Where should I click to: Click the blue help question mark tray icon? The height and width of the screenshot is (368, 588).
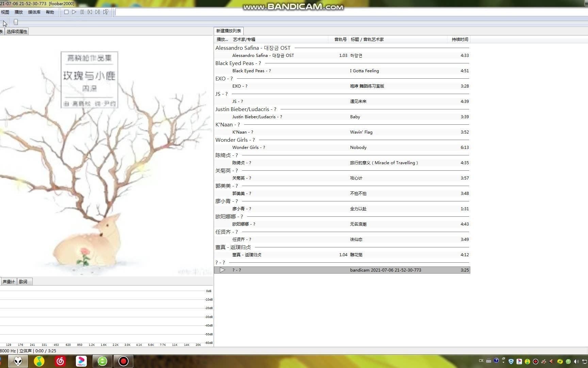coord(496,361)
